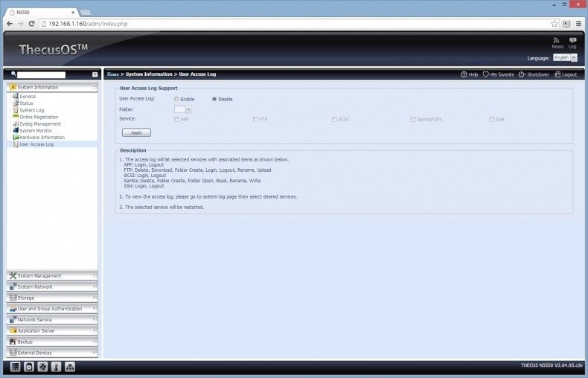Select the Enable radio button
588x378 pixels.
pyautogui.click(x=176, y=99)
